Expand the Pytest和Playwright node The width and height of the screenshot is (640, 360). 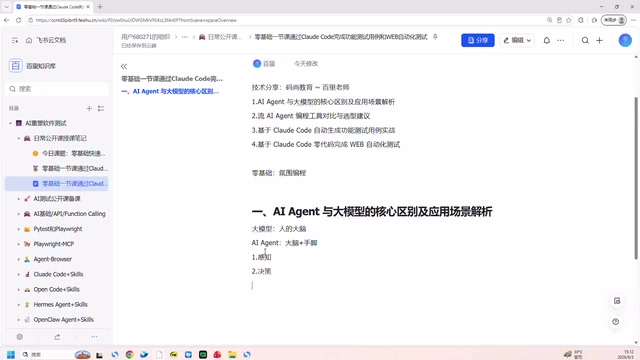click(x=18, y=229)
